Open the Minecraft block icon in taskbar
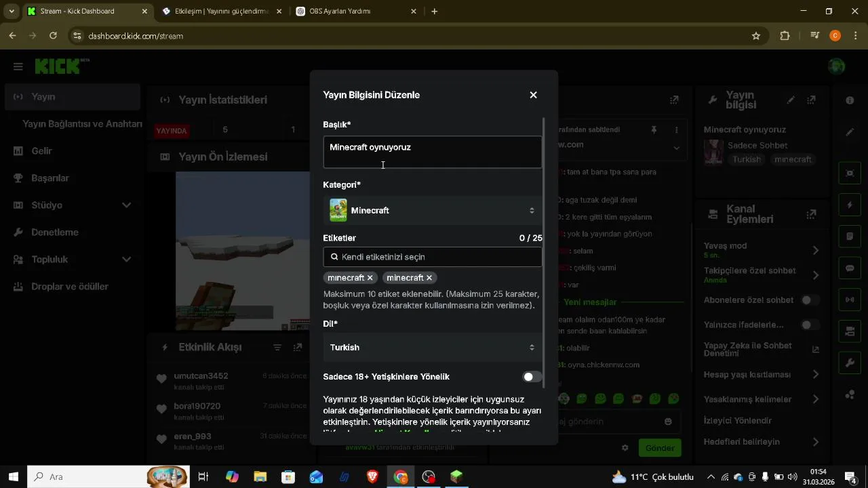This screenshot has width=868, height=488. 456,477
